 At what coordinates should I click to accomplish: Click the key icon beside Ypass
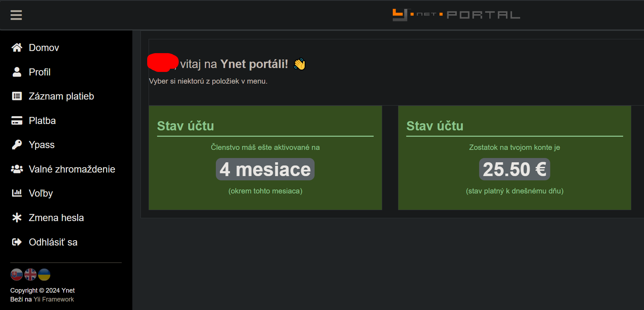point(17,145)
